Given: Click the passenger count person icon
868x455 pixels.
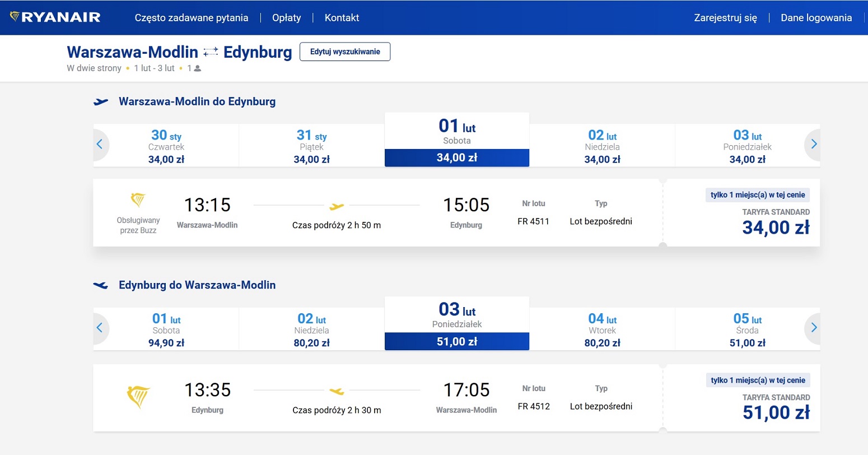Looking at the screenshot, I should click(197, 68).
